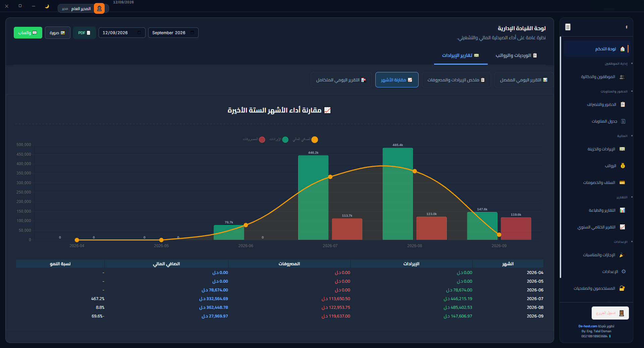Export report with PDF button

84,33
